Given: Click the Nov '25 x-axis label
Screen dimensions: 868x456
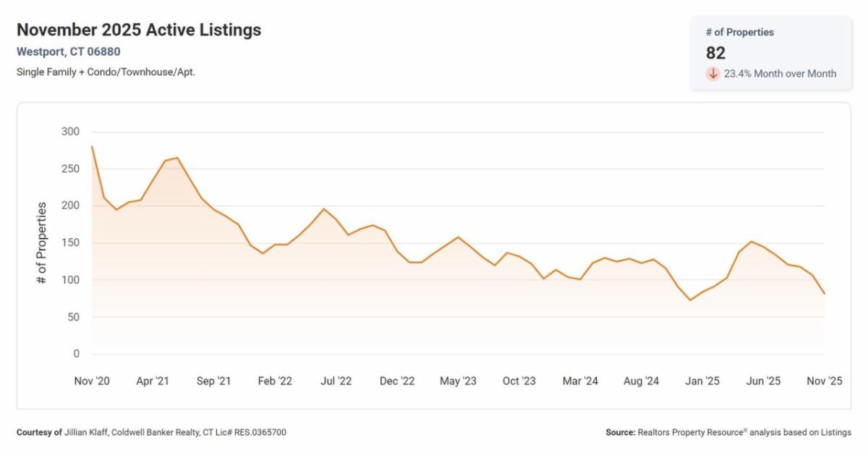Looking at the screenshot, I should [824, 381].
